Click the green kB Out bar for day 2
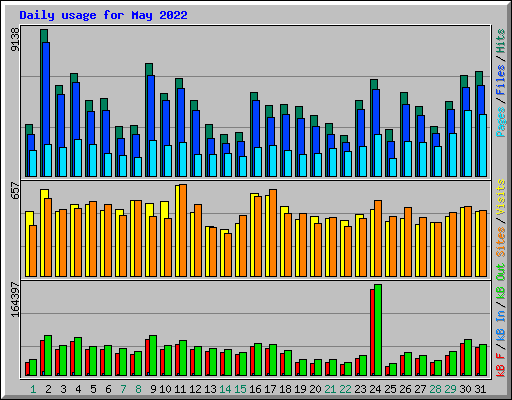This screenshot has width=512, height=400. tap(48, 355)
